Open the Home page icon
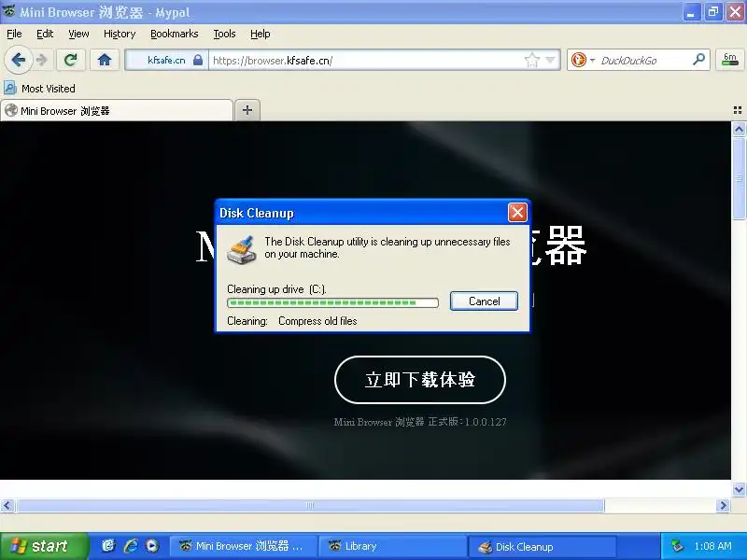This screenshot has height=560, width=747. [105, 60]
